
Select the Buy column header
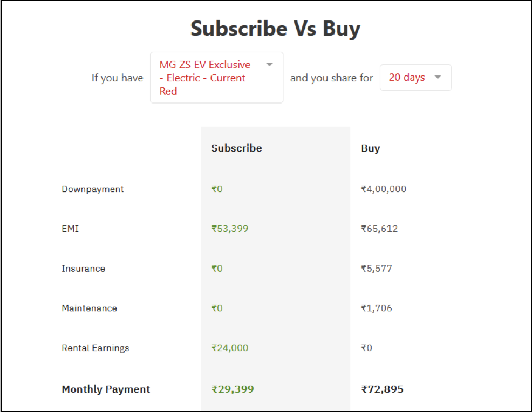coord(370,148)
